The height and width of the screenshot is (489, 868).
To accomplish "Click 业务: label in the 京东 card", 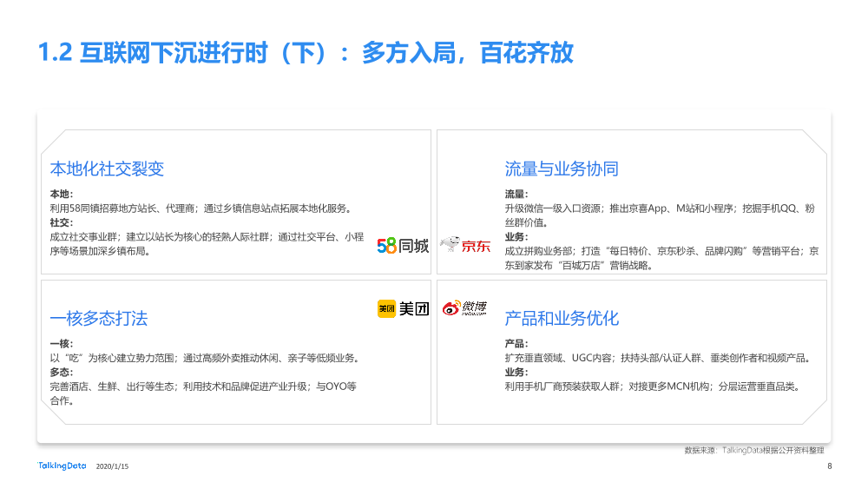I will (516, 236).
